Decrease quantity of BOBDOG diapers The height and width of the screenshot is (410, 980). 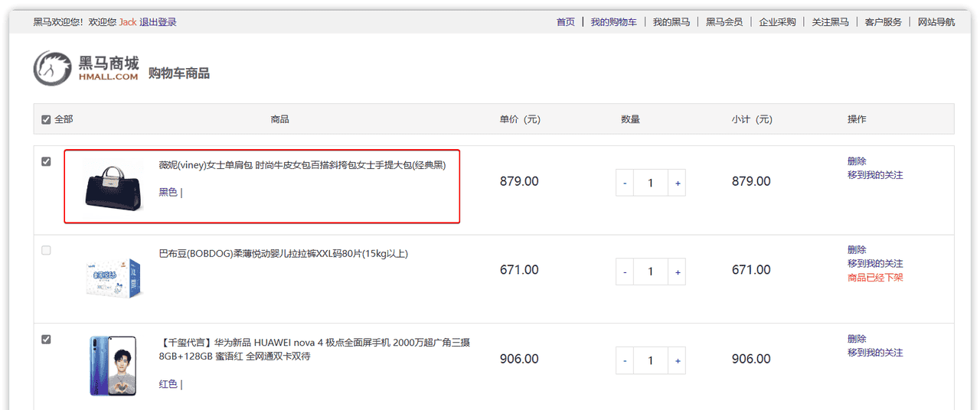(625, 272)
